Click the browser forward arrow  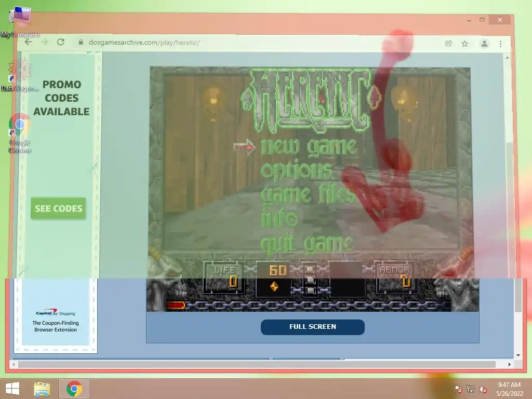tap(45, 43)
